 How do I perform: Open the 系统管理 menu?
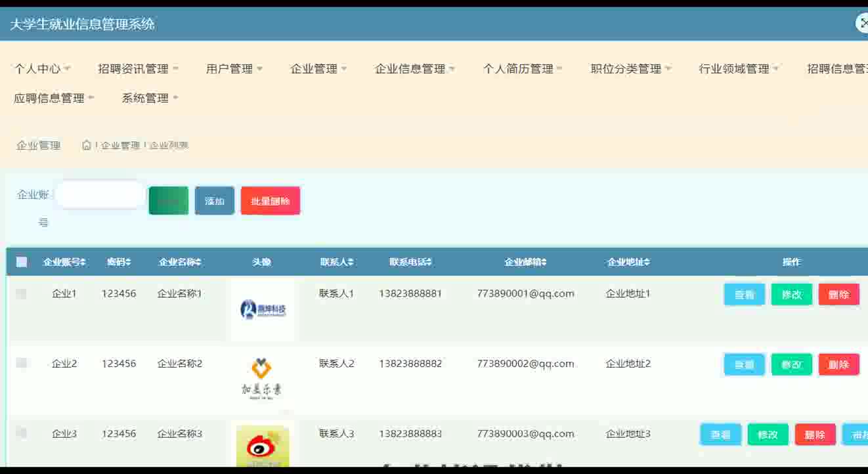tap(150, 98)
